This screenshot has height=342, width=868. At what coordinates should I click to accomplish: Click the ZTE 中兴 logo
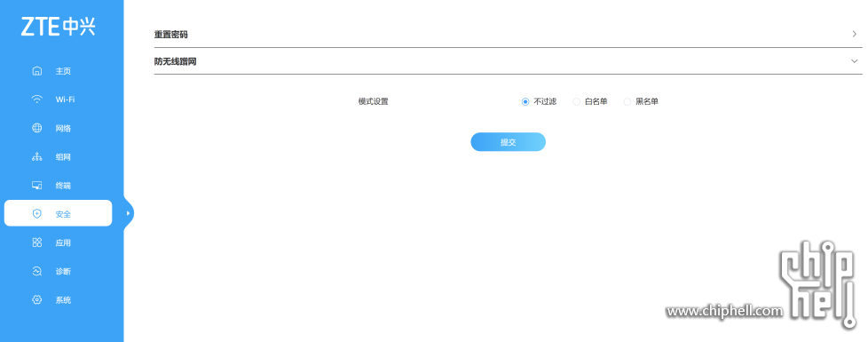point(58,26)
